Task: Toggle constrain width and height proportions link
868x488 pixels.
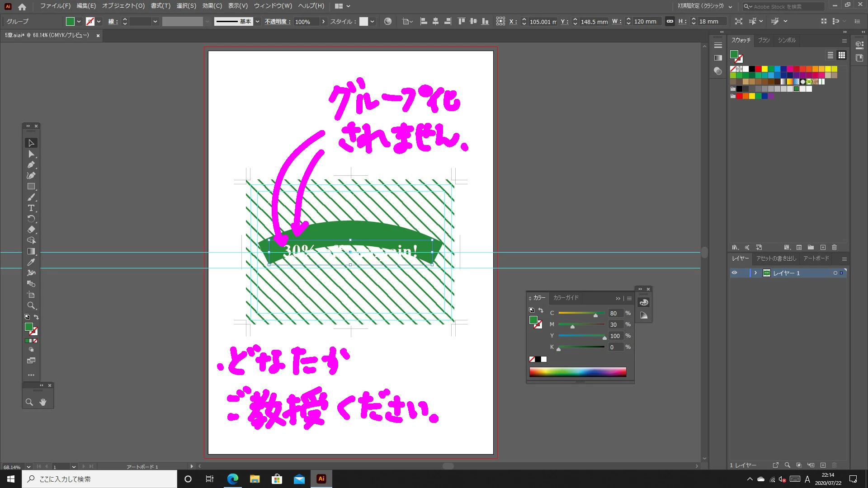Action: 670,21
